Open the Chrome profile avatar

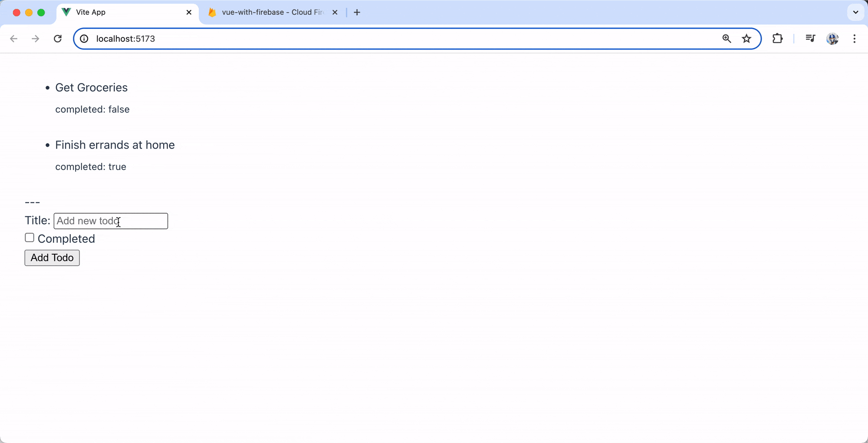[832, 39]
